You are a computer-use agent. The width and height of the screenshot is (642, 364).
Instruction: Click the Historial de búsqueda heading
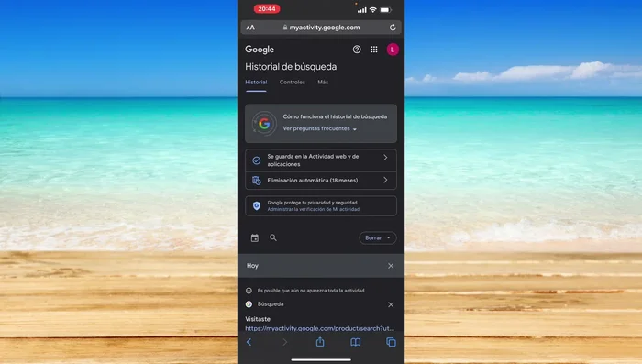[x=291, y=67]
